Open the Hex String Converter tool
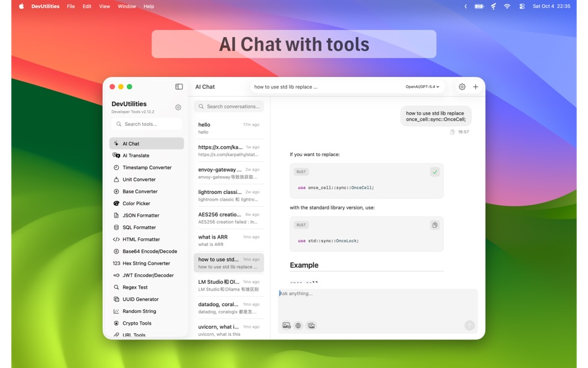The width and height of the screenshot is (588, 368). coord(147,263)
